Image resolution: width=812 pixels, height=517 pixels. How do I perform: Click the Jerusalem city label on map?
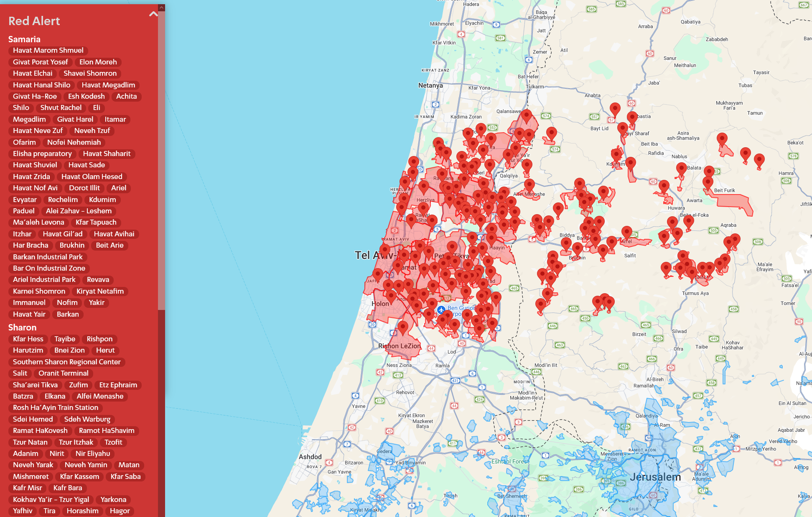click(x=655, y=477)
